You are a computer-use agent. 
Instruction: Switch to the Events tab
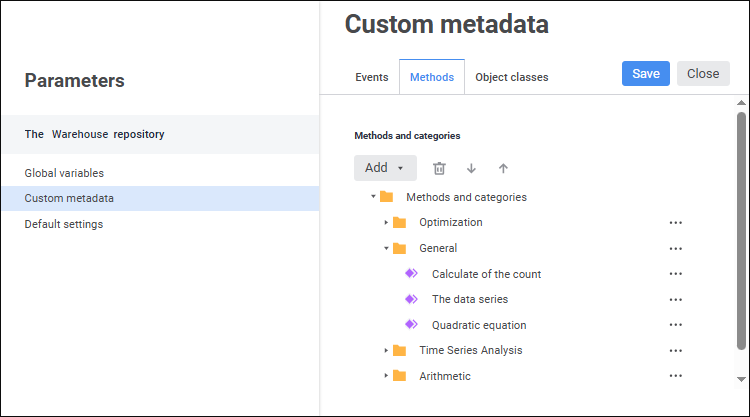tap(372, 77)
